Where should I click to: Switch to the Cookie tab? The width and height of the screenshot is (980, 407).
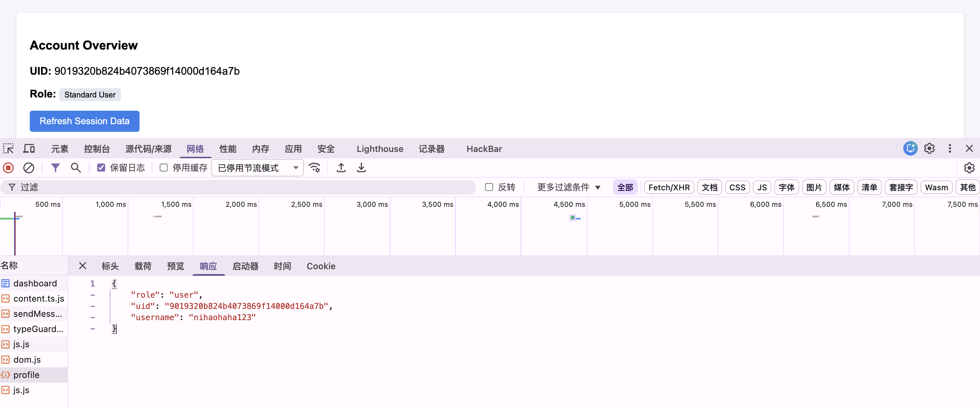coord(321,266)
